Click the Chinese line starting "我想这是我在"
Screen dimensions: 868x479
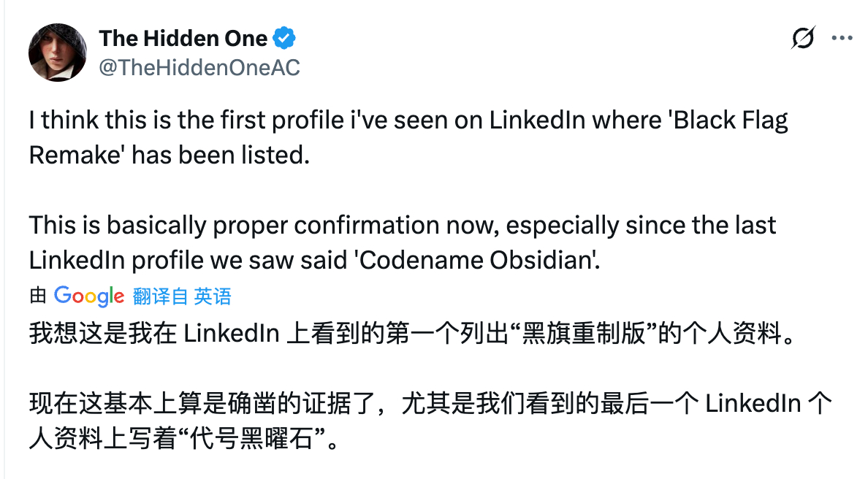pyautogui.click(x=409, y=334)
